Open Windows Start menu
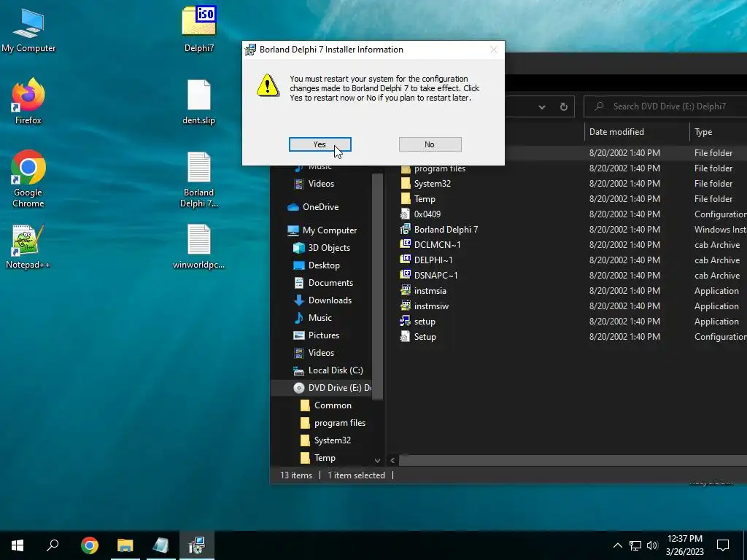 click(18, 545)
